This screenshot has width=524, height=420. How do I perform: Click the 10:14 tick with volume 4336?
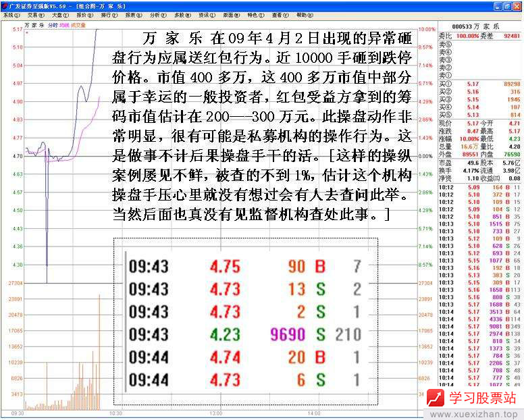click(x=479, y=319)
